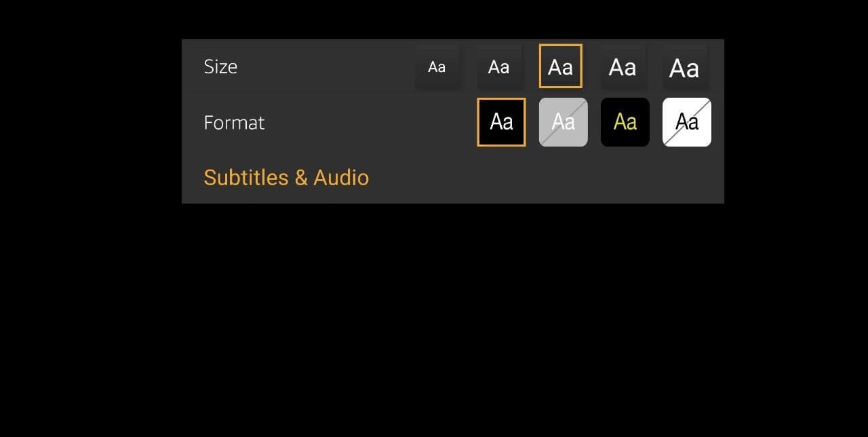Choose the largest subtitle size Aa

[684, 67]
